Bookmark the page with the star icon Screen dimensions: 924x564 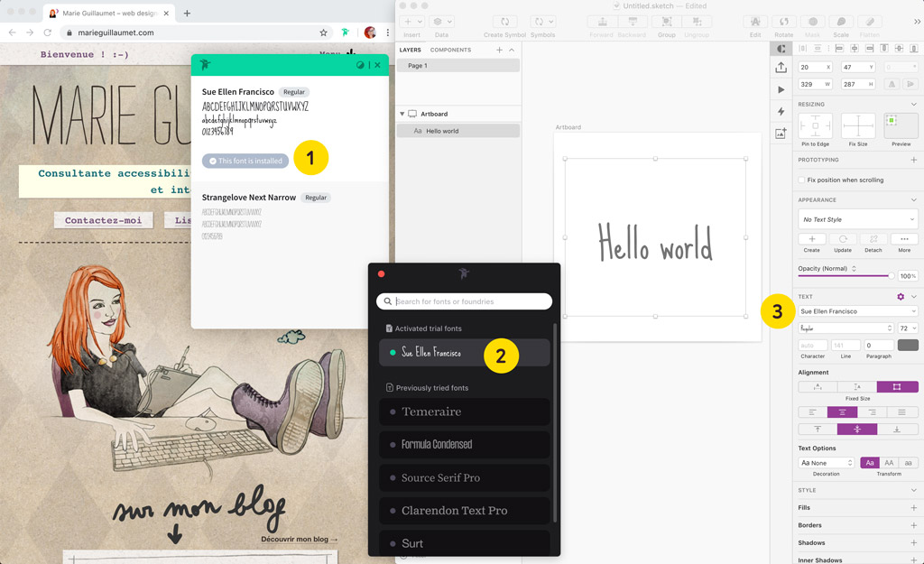tap(323, 32)
